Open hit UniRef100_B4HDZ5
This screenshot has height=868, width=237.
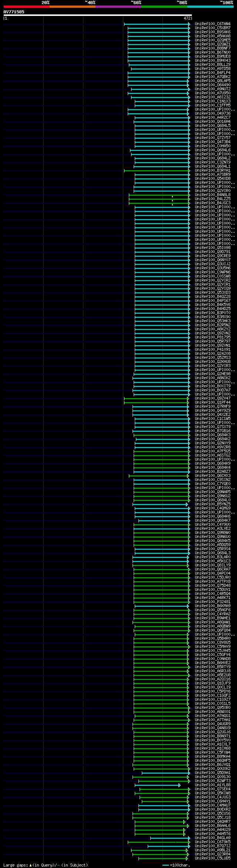click(213, 309)
